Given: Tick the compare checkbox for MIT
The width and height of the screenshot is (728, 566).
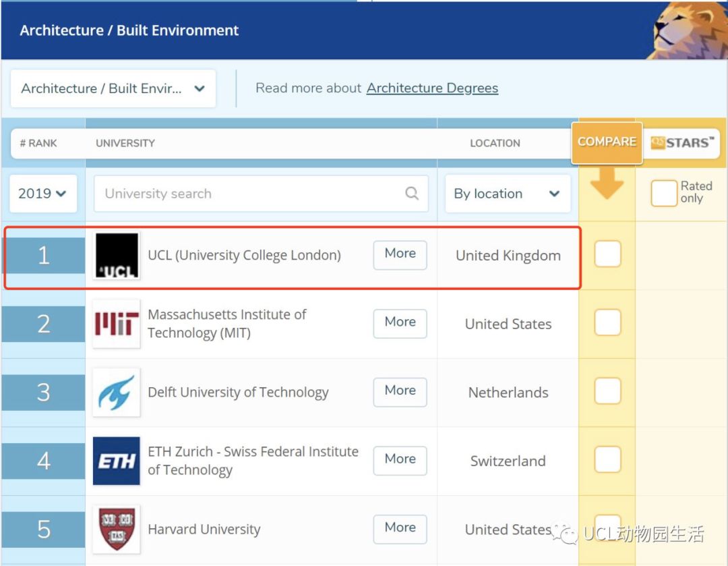Looking at the screenshot, I should (x=607, y=322).
